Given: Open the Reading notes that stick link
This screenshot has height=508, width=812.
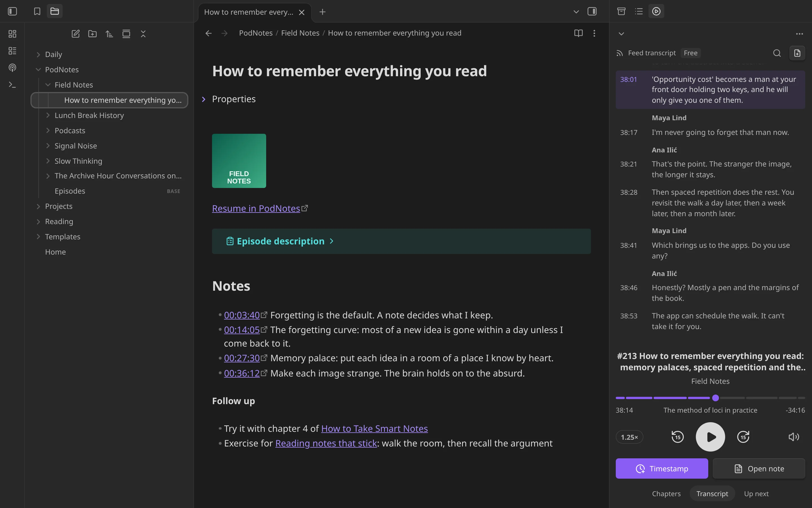Looking at the screenshot, I should 326,443.
